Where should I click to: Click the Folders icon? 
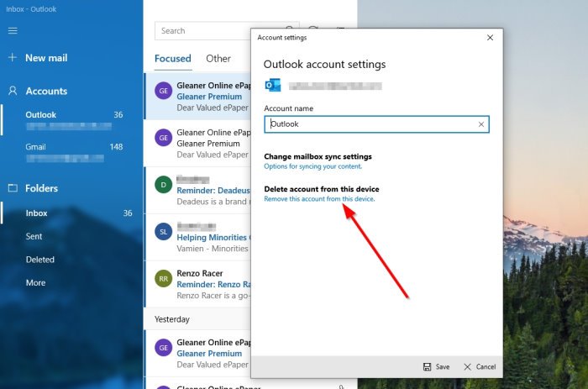pos(13,188)
